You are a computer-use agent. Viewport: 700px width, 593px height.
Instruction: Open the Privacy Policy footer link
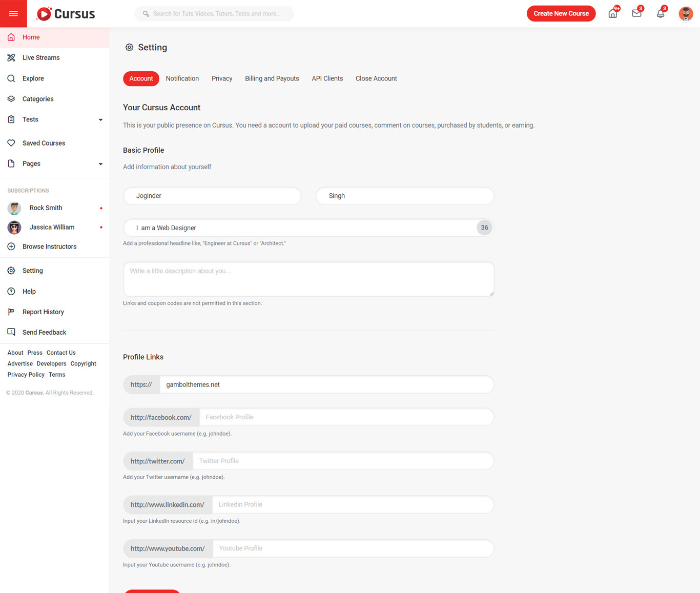point(26,375)
